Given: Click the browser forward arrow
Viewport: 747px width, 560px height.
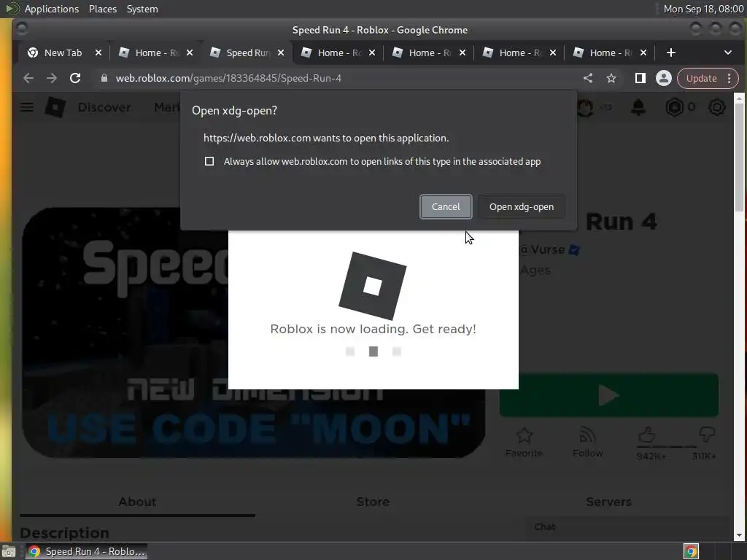Looking at the screenshot, I should coord(52,78).
